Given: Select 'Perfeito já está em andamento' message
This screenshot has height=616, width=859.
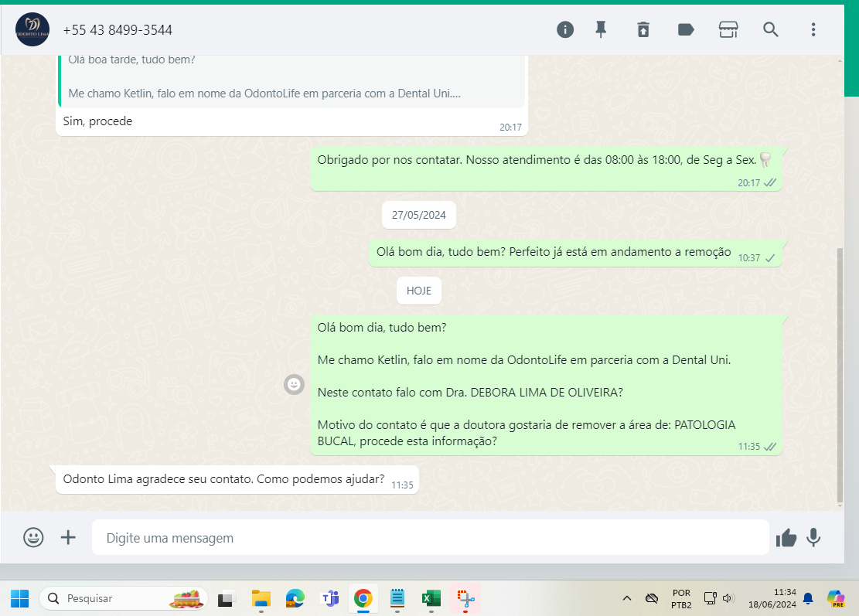Looking at the screenshot, I should 575,253.
